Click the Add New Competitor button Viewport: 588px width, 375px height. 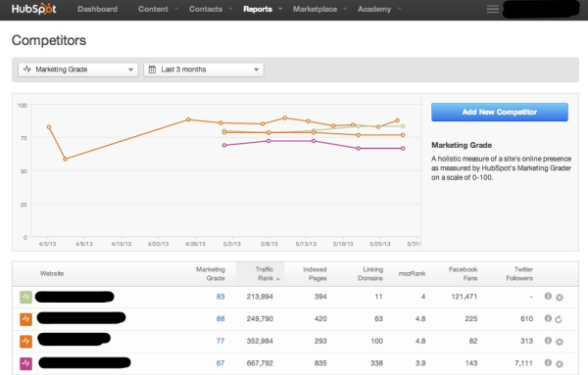pyautogui.click(x=500, y=112)
